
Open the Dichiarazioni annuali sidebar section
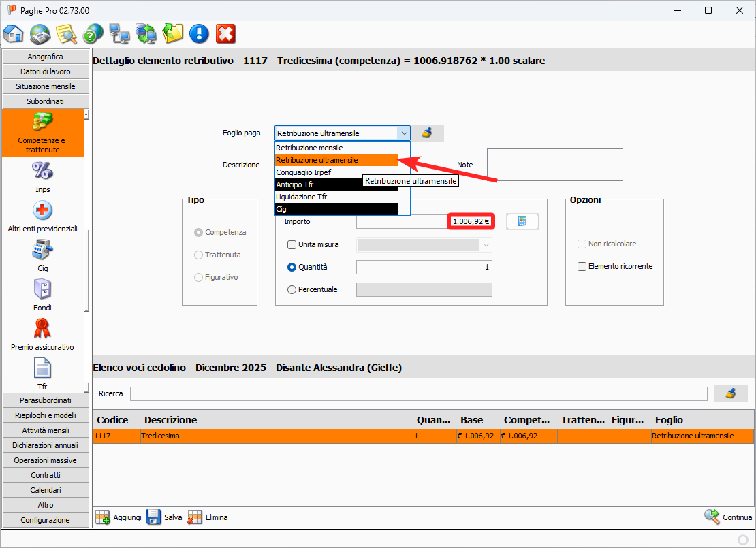(46, 445)
